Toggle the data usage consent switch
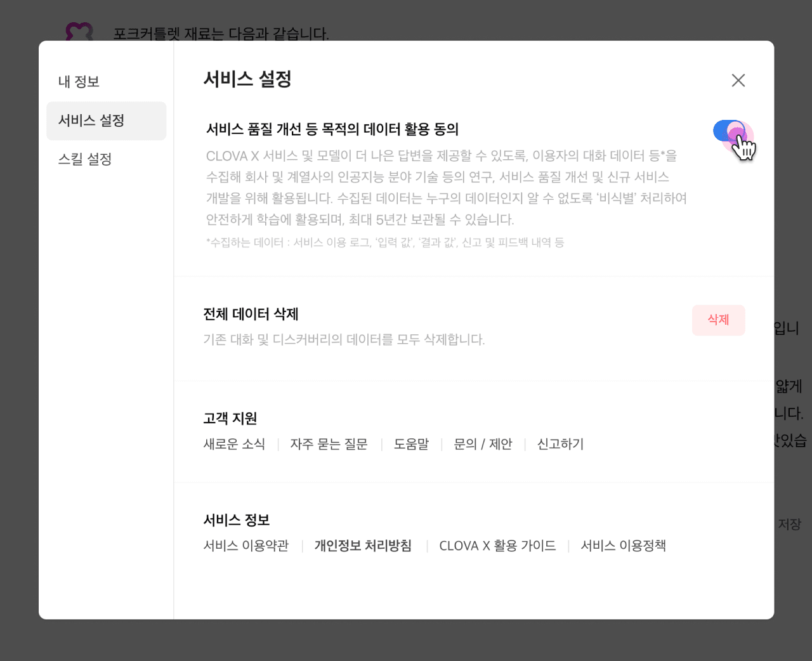Image resolution: width=812 pixels, height=661 pixels. 728,131
